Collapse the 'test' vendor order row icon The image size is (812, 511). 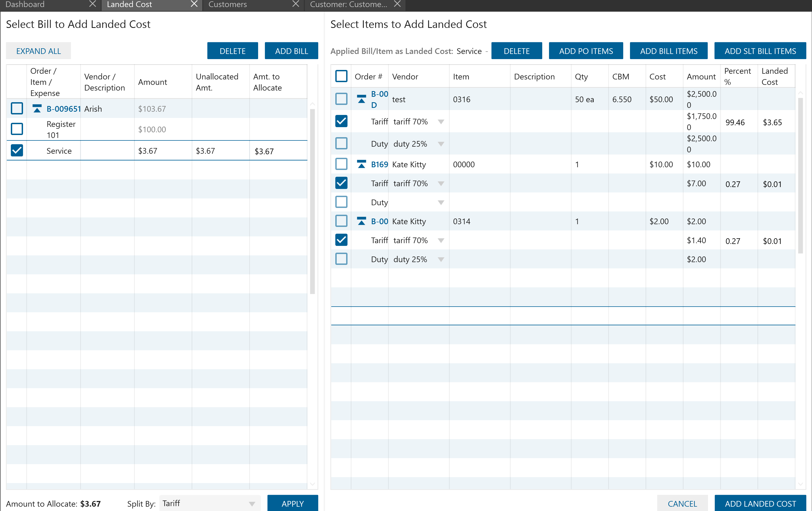(361, 99)
